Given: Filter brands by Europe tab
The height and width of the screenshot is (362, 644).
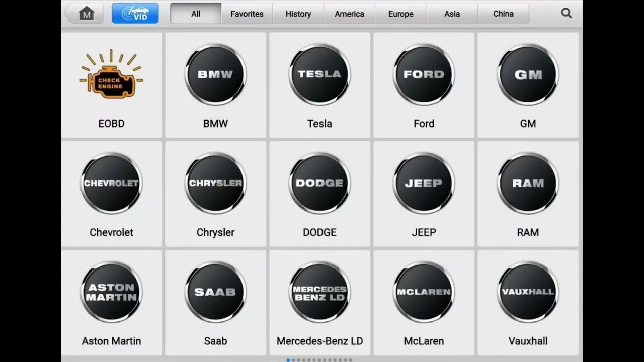Looking at the screenshot, I should click(401, 14).
